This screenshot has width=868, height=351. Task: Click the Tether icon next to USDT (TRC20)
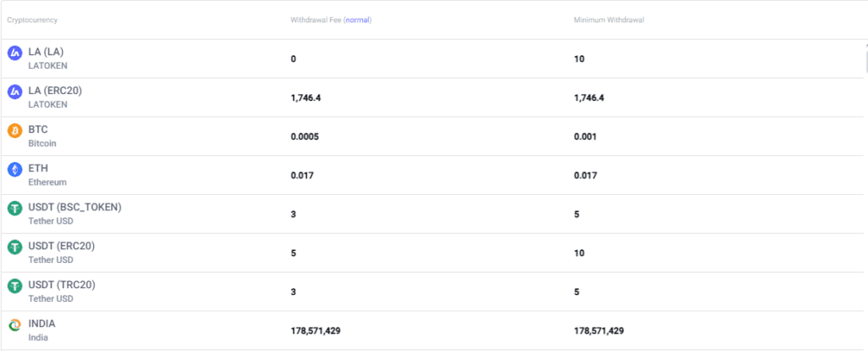point(14,286)
